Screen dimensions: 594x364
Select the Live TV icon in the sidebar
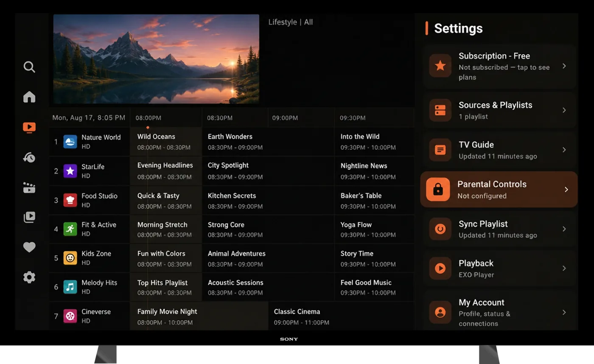coord(29,127)
